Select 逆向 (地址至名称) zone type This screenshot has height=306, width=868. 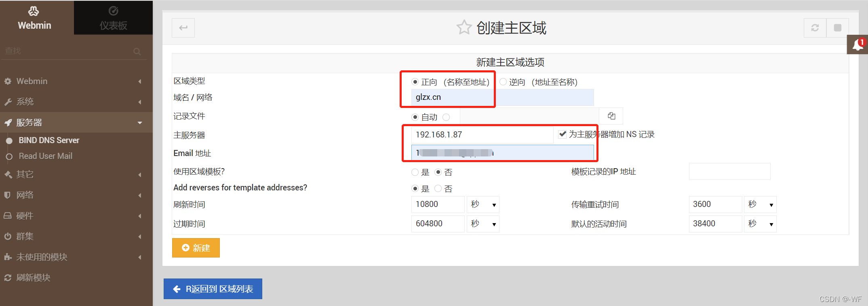click(503, 82)
